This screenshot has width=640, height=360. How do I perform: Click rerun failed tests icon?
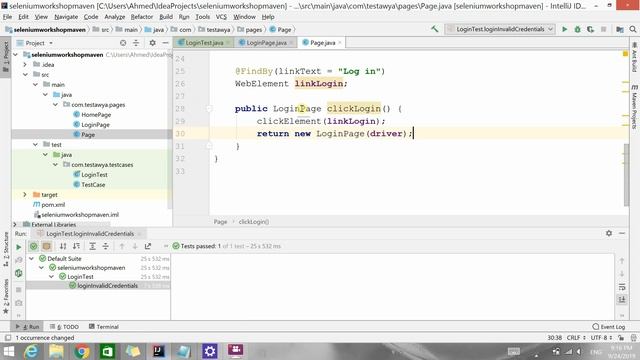(x=18, y=260)
